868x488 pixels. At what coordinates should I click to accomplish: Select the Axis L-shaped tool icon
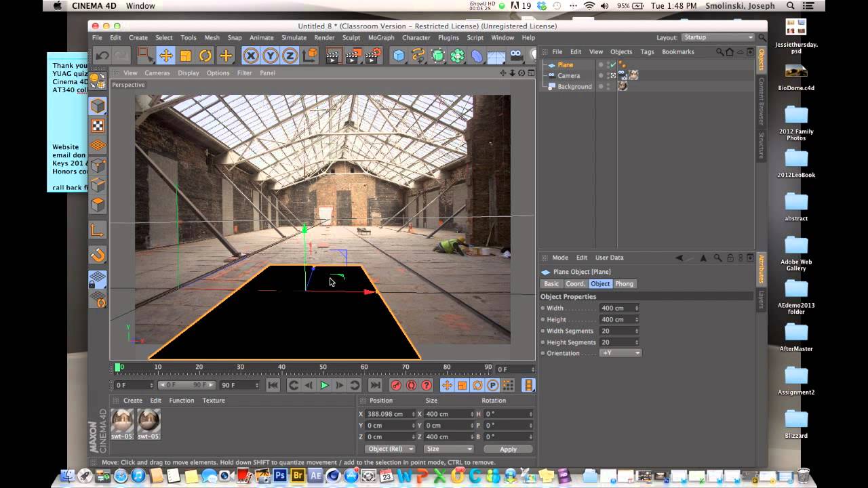coord(98,230)
